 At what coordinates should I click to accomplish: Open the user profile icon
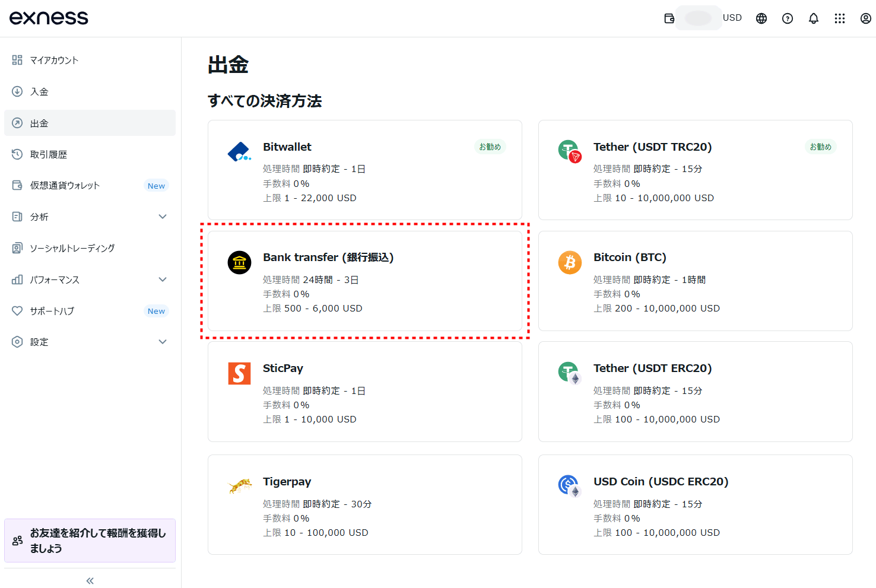(x=866, y=18)
